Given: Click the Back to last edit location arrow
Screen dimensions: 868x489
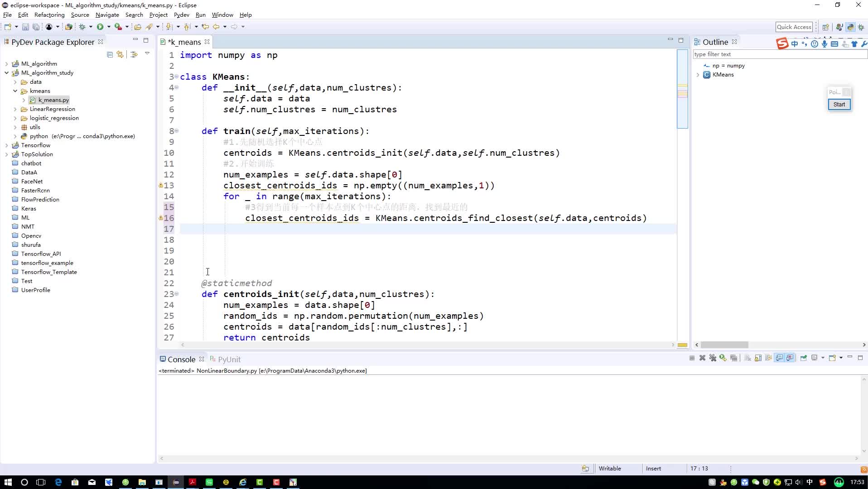Looking at the screenshot, I should pos(205,27).
